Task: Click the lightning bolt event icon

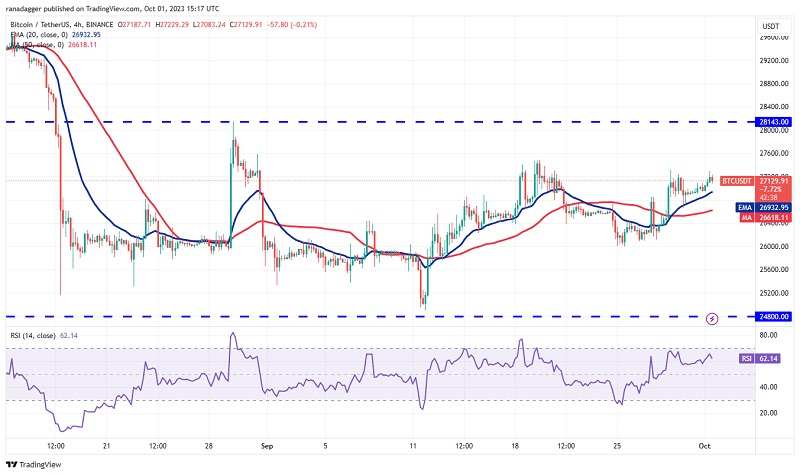Action: 712,319
